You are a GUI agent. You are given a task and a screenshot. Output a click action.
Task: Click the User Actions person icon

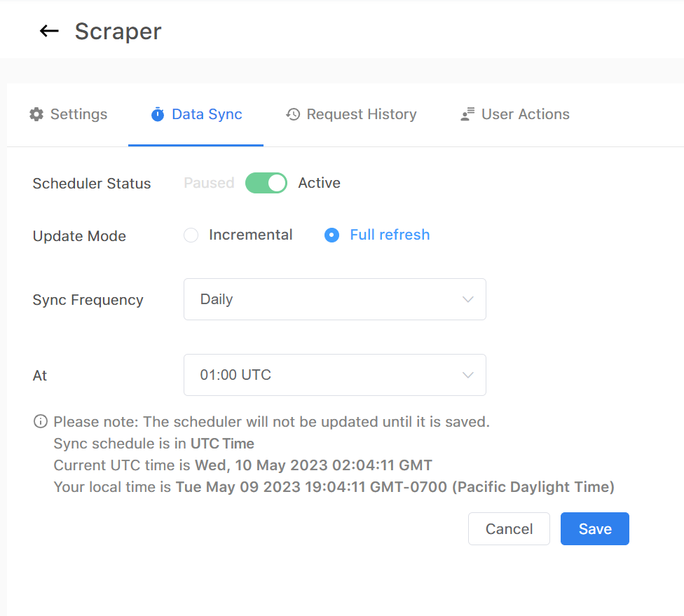click(467, 114)
